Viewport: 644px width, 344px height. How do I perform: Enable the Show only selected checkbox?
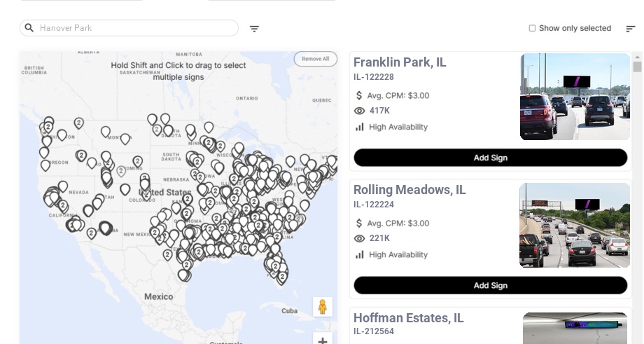point(532,29)
